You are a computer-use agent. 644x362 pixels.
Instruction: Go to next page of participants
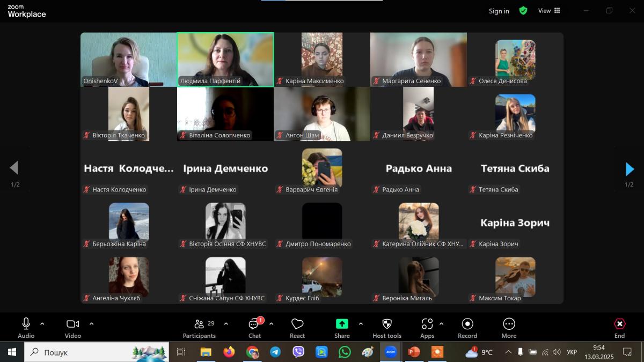tap(630, 169)
